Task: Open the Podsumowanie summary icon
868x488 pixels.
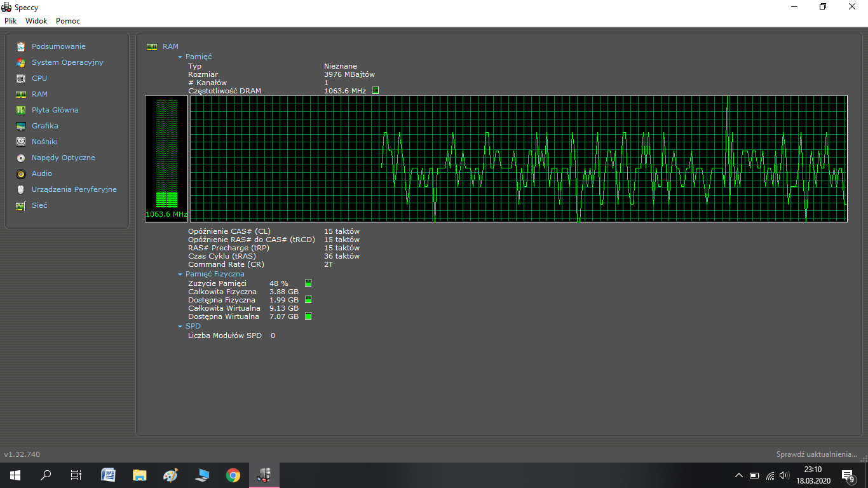Action: 21,46
